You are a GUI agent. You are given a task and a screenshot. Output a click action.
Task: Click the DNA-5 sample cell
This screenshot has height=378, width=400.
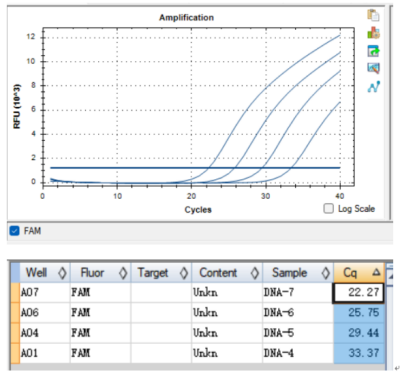point(298,333)
